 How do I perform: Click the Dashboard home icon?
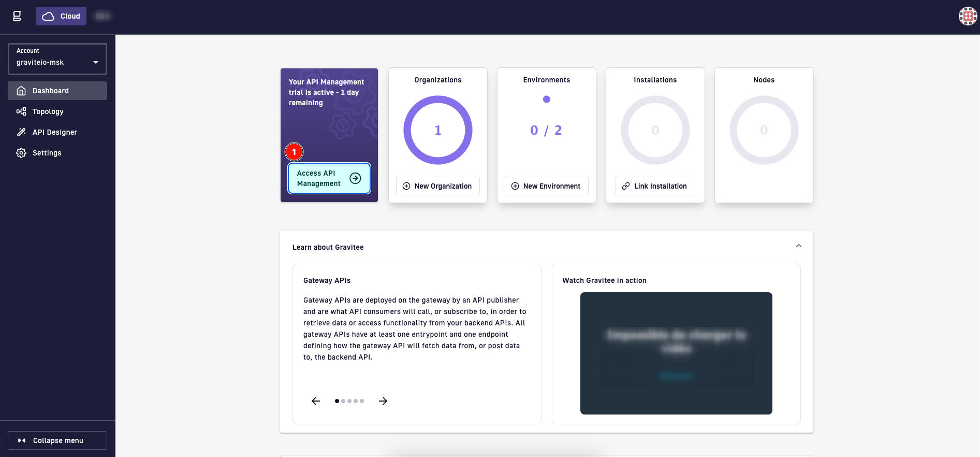(x=21, y=91)
